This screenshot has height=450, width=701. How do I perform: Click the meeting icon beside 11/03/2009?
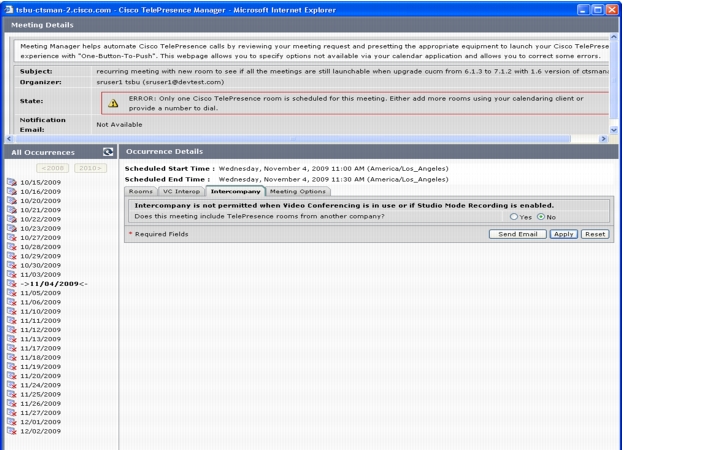click(12, 274)
